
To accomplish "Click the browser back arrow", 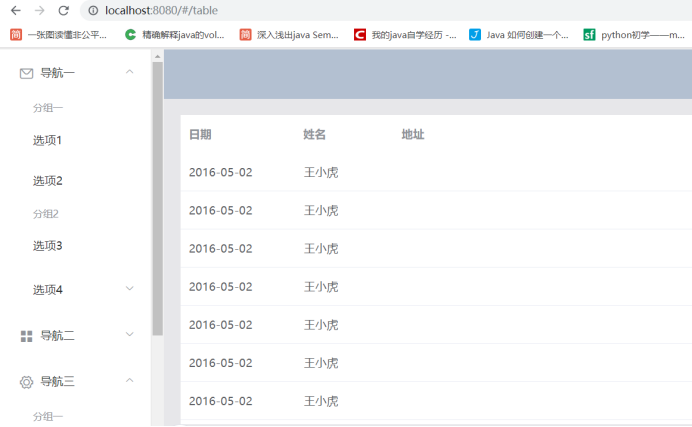I will click(x=16, y=10).
